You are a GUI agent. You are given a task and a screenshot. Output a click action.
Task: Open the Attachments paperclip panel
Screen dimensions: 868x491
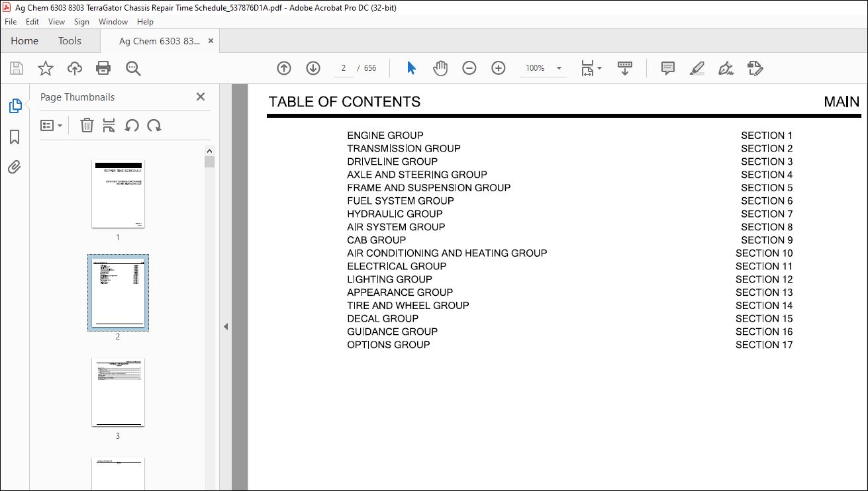pos(15,167)
